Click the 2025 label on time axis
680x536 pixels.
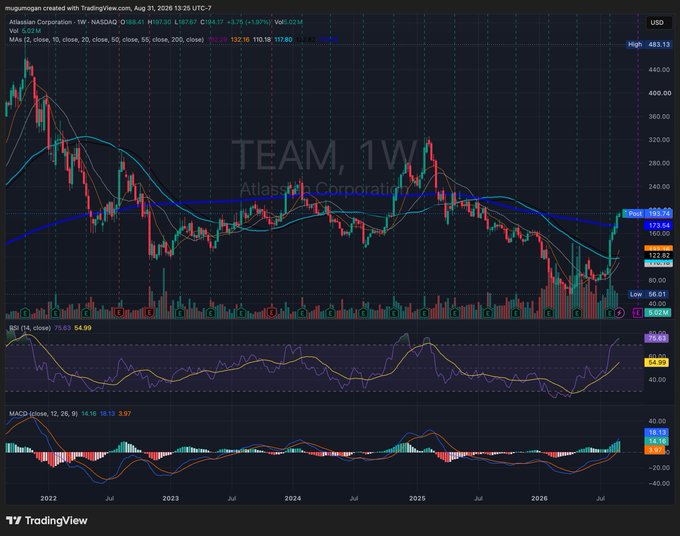point(417,498)
